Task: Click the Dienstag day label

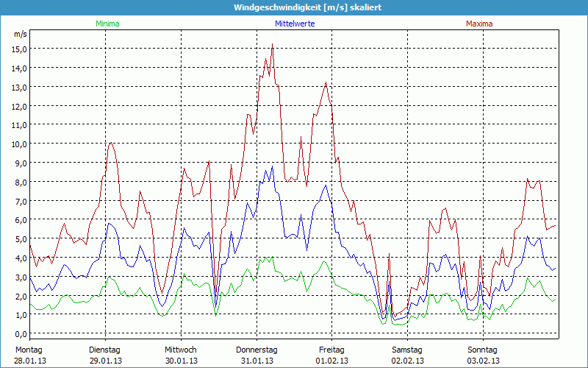Action: click(104, 350)
